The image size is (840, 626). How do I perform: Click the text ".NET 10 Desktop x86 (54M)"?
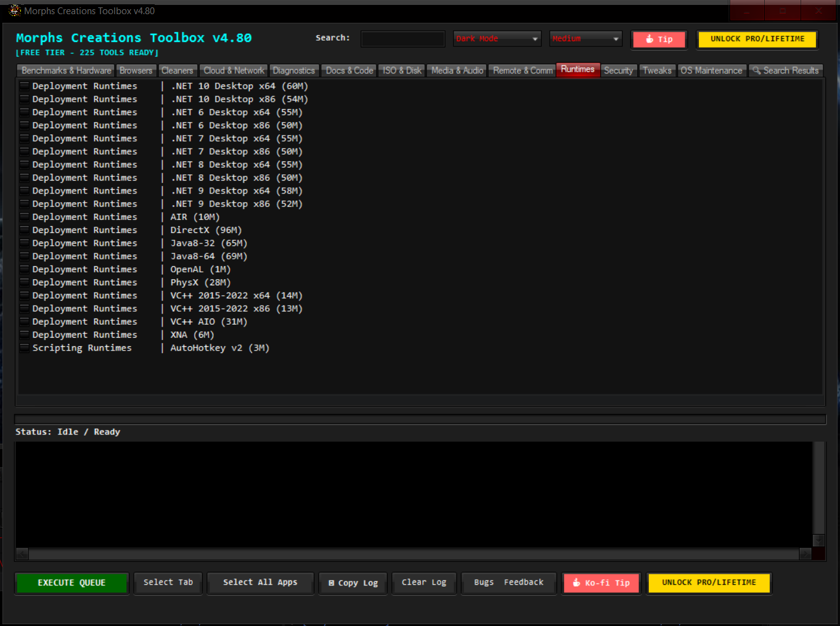pyautogui.click(x=239, y=99)
